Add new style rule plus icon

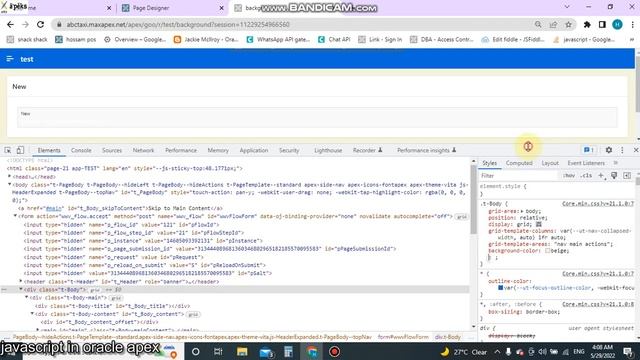(x=601, y=176)
